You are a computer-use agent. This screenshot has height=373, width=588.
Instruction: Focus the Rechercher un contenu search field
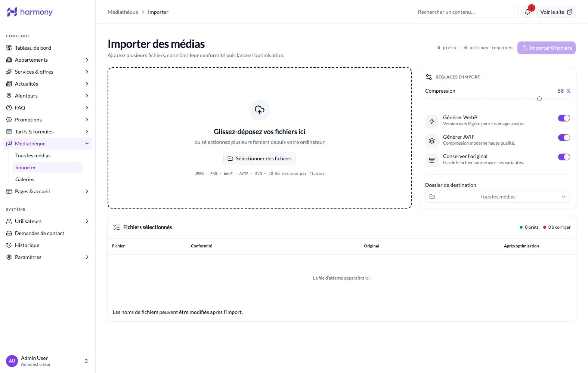(466, 12)
